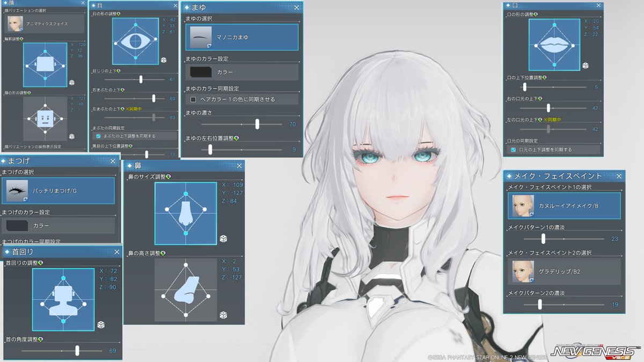Click the green gem icon by 口の上下位置調整
Viewport: 644px width, 362px height.
pos(545,77)
